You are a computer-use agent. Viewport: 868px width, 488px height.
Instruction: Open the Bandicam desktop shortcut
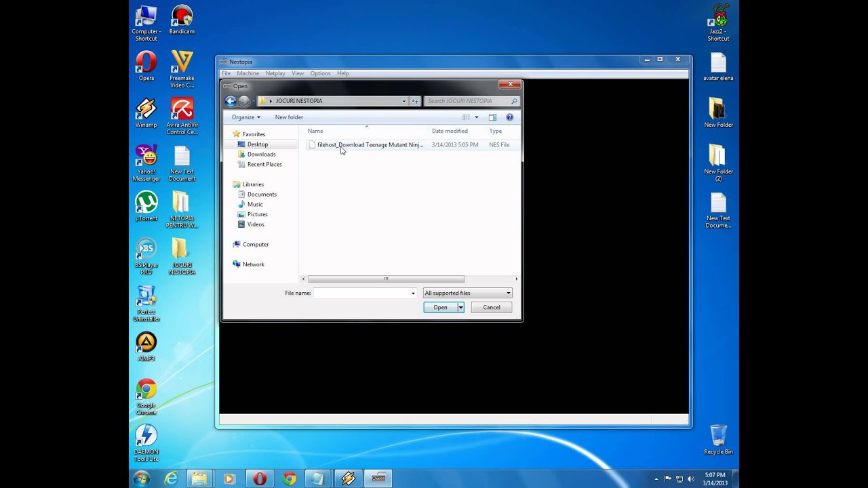[x=182, y=20]
